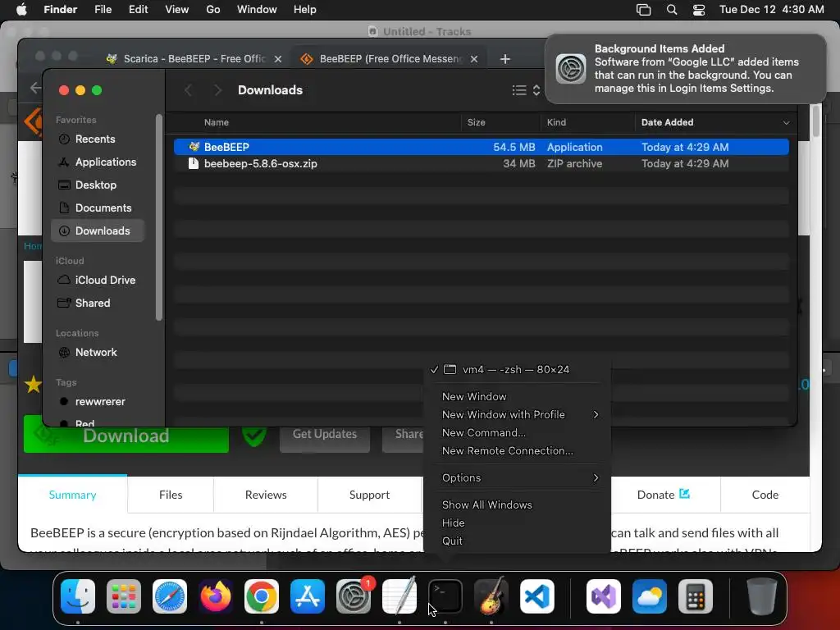This screenshot has width=840, height=630.
Task: Click the Get Updates button
Action: point(325,435)
